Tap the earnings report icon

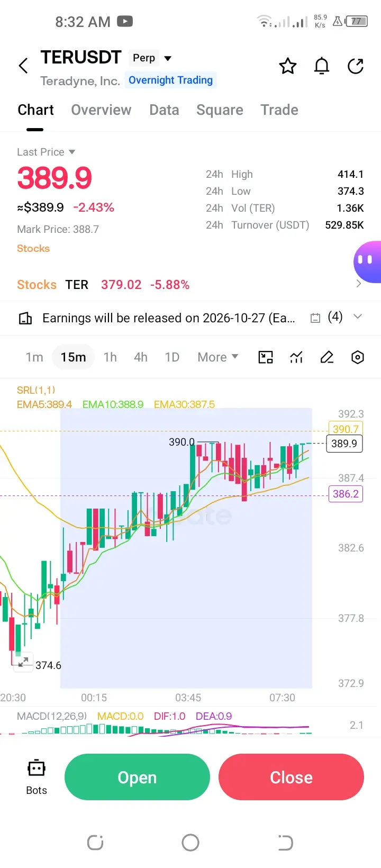coord(25,318)
